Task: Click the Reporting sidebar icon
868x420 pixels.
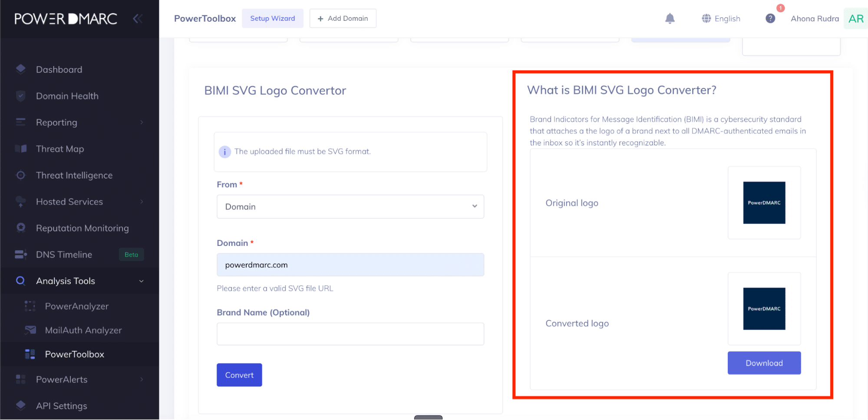Action: 20,122
